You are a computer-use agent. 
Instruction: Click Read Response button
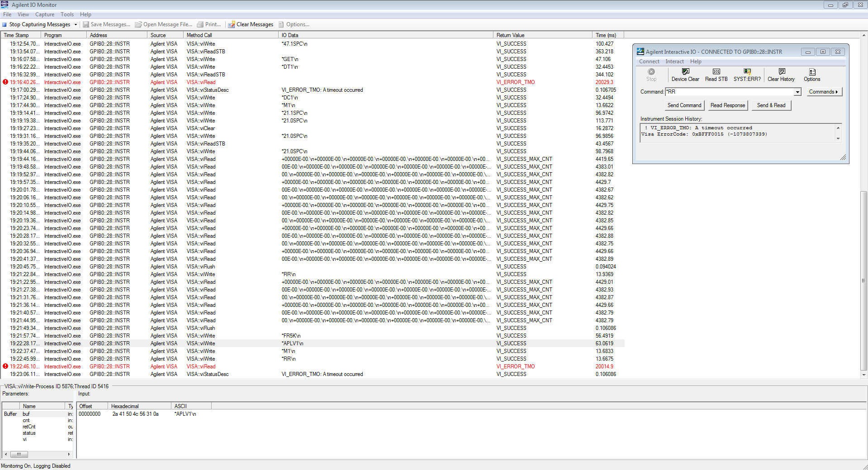pyautogui.click(x=728, y=105)
